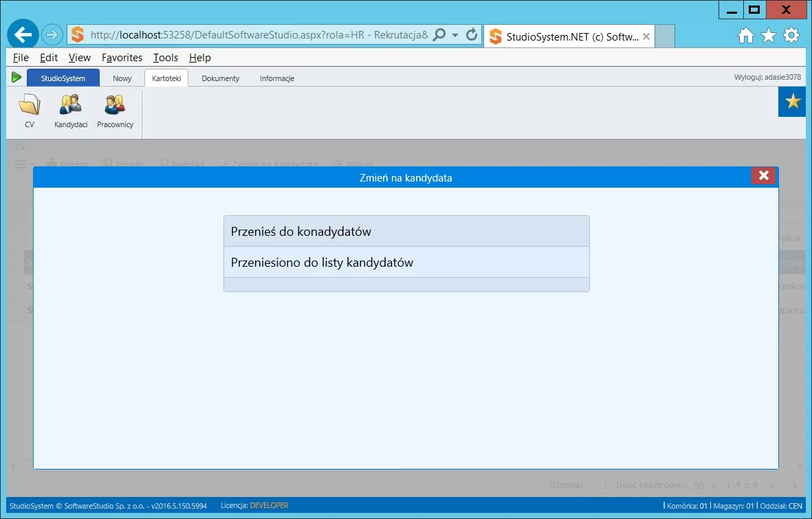
Task: Close the 'Zmień na kandydata' dialog
Action: pos(763,175)
